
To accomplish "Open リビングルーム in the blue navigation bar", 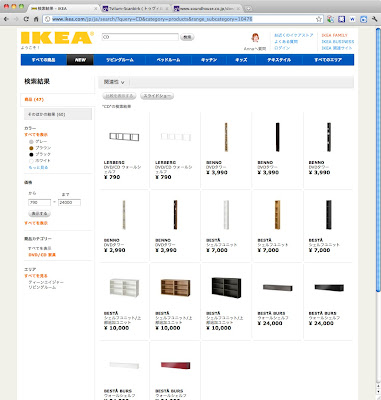I will pos(120,60).
